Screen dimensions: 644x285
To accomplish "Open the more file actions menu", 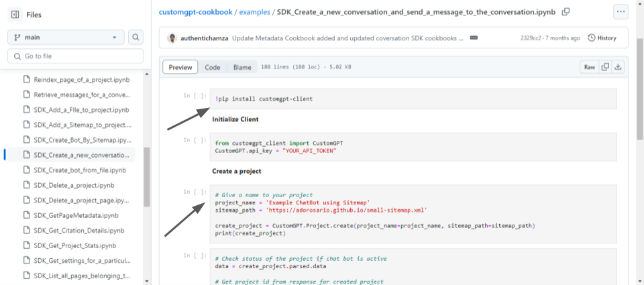I will coord(621,12).
